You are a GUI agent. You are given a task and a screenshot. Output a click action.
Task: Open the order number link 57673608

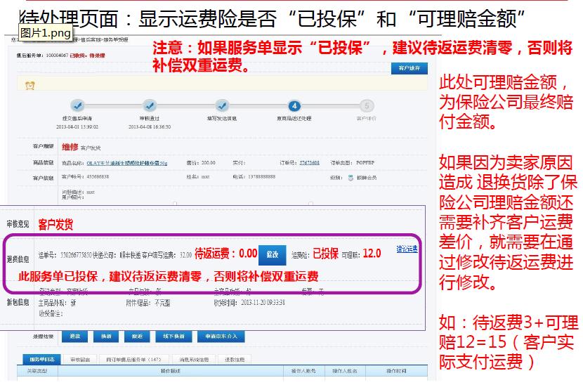point(309,163)
